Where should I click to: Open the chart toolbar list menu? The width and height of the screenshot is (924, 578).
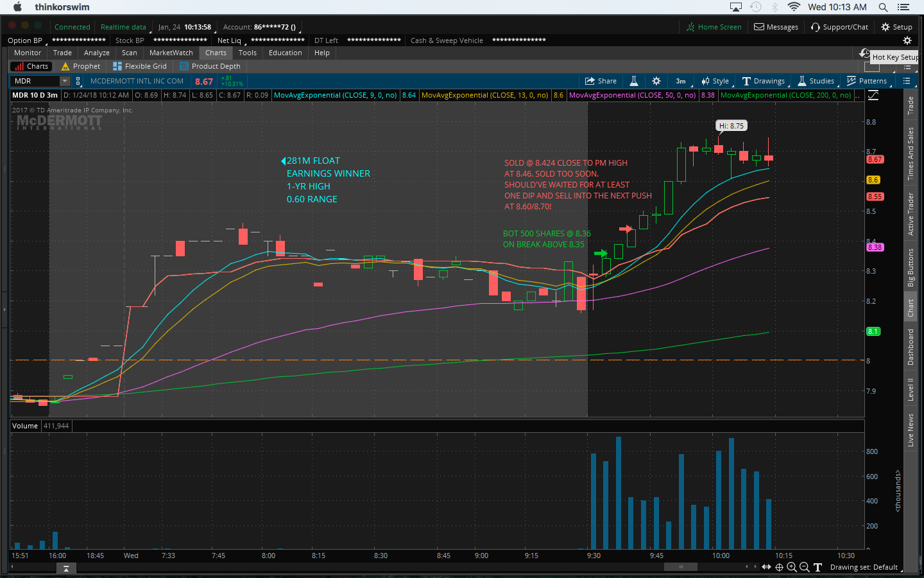pyautogui.click(x=907, y=81)
